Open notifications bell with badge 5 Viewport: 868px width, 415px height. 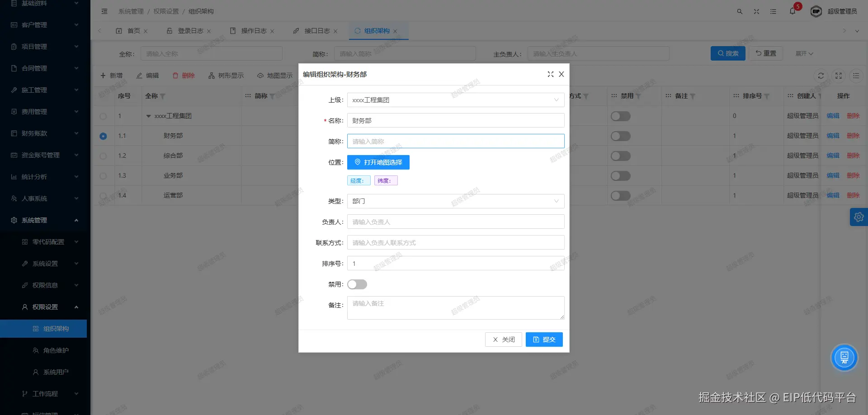(793, 11)
